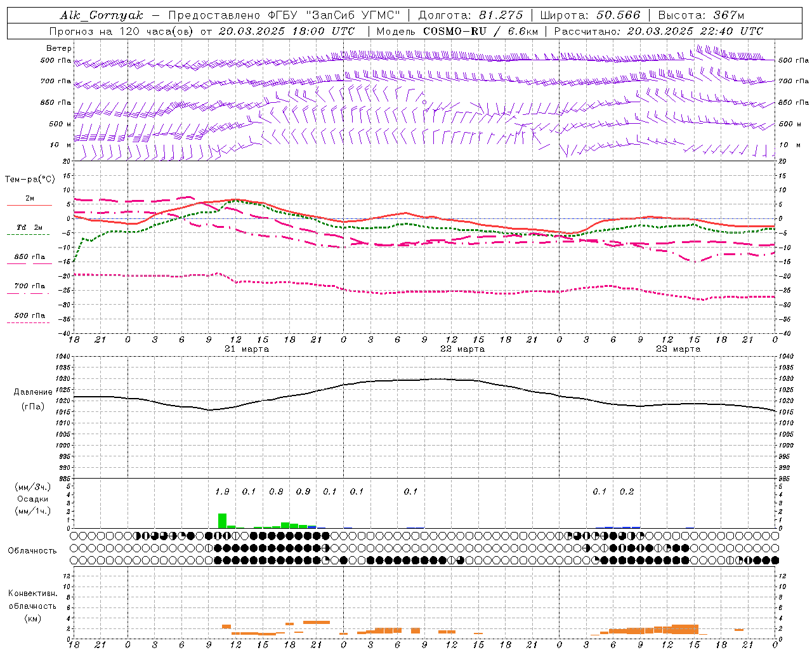Click the Ветер wind section label
Viewport: 812px width, 650px height.
[58, 48]
